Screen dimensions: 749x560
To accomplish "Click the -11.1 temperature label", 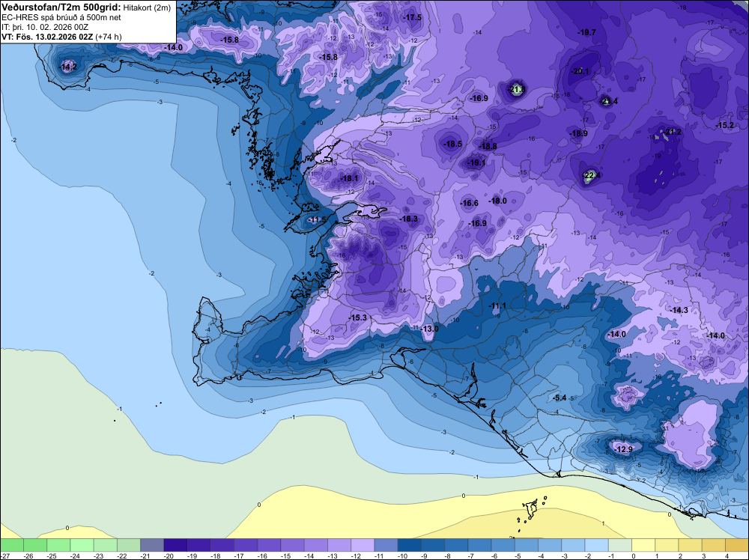I will 497,305.
